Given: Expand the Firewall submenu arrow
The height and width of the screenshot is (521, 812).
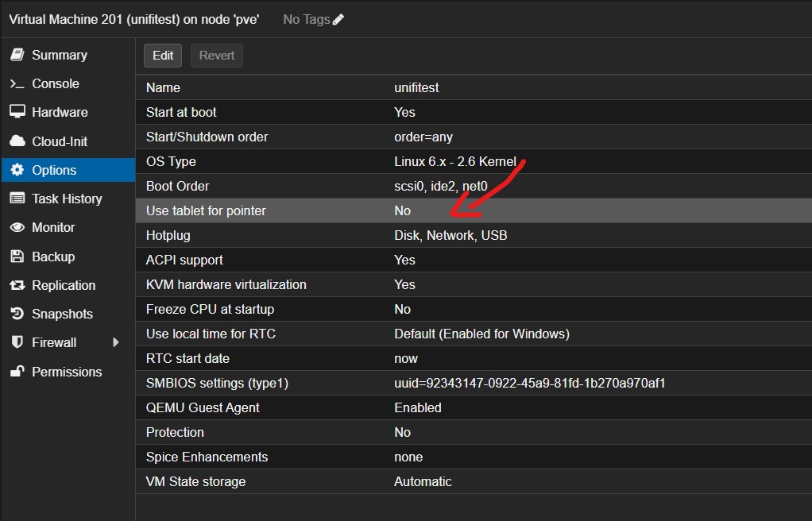Looking at the screenshot, I should pyautogui.click(x=116, y=342).
